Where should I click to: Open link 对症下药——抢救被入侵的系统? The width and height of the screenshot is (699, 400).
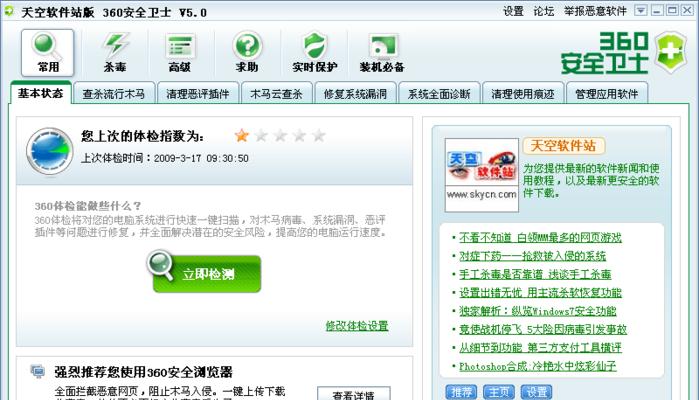pyautogui.click(x=533, y=256)
